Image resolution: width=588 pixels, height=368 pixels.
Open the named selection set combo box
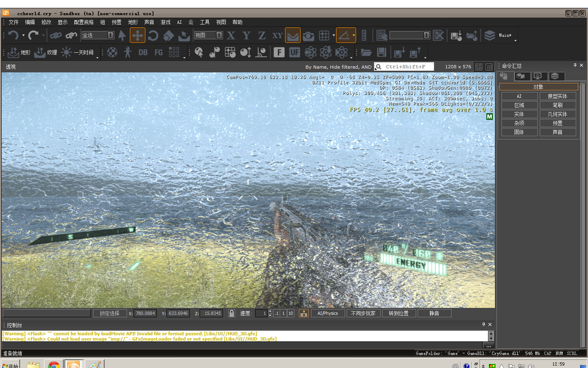tap(410, 35)
